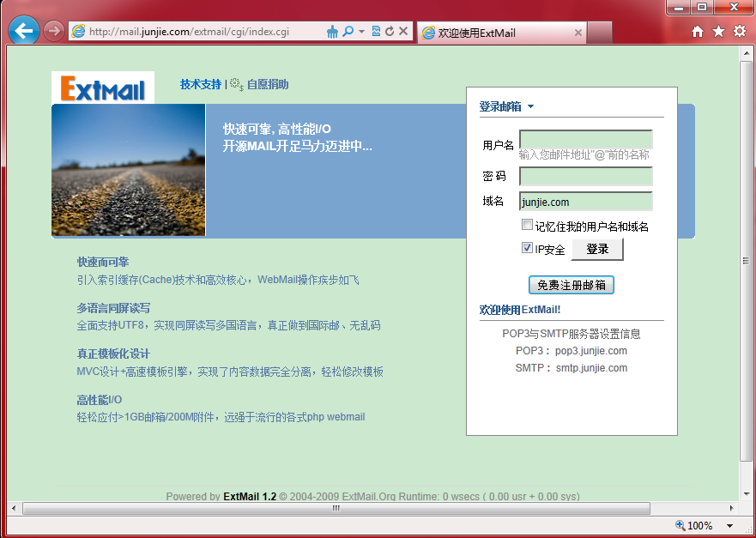756x538 pixels.
Task: Open a new blank tab
Action: coord(600,33)
